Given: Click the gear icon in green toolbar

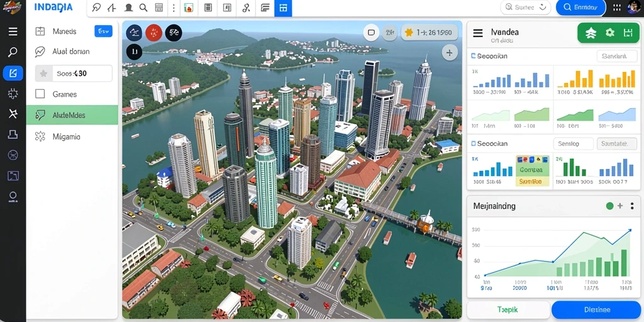Looking at the screenshot, I should 610,33.
